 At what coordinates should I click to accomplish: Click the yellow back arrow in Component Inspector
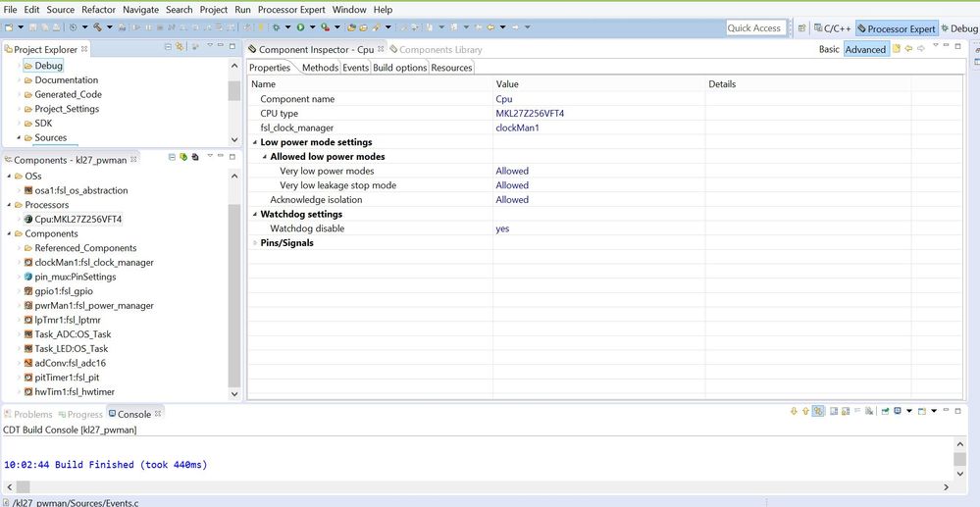click(x=908, y=49)
